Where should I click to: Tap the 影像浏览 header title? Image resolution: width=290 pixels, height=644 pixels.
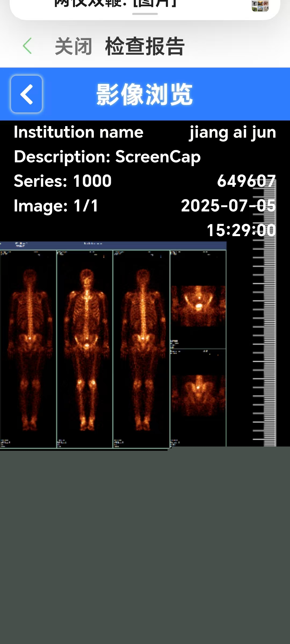(144, 94)
